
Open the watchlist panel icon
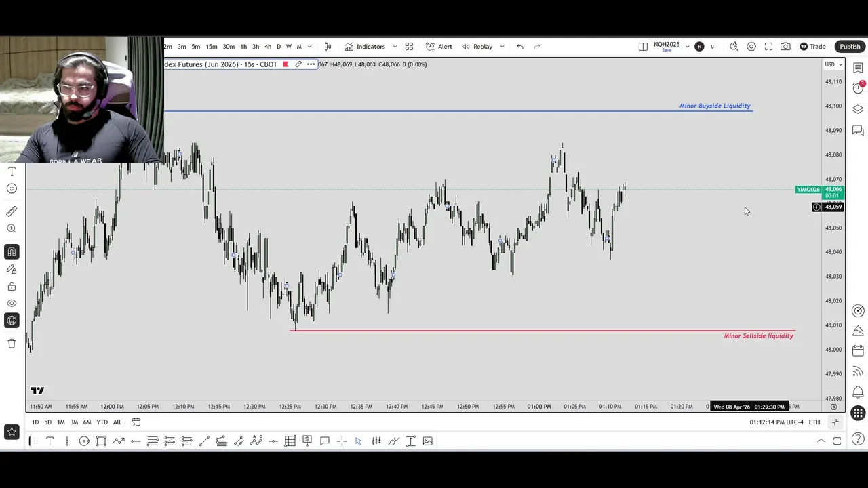tap(858, 68)
